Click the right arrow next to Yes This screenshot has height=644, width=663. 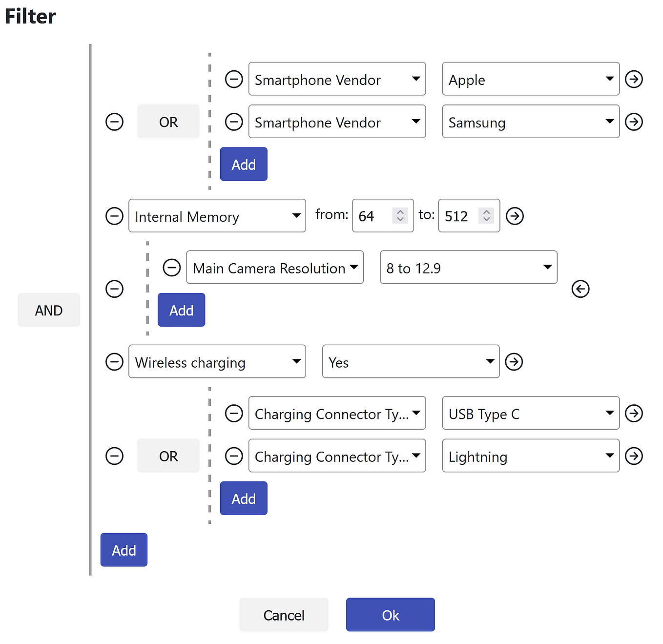click(514, 361)
